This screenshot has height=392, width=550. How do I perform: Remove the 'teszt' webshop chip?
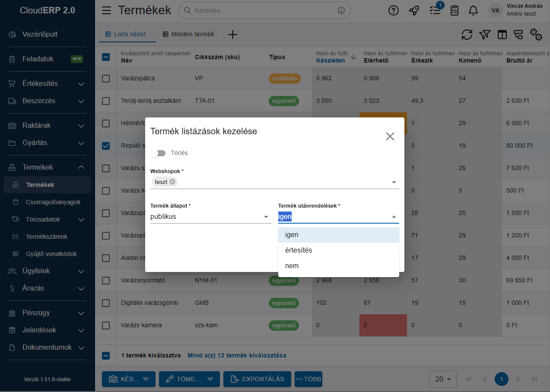tap(172, 182)
